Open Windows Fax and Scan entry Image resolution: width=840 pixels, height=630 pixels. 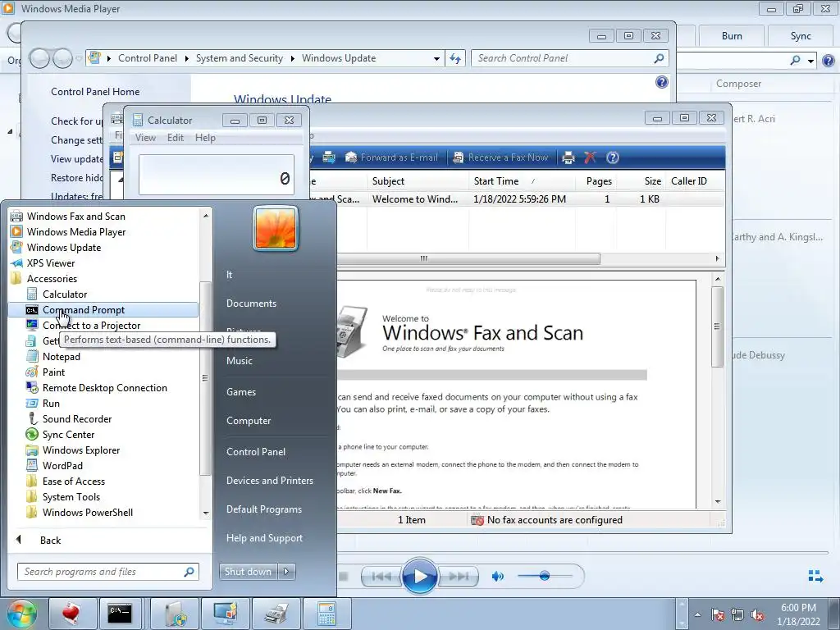(x=75, y=216)
